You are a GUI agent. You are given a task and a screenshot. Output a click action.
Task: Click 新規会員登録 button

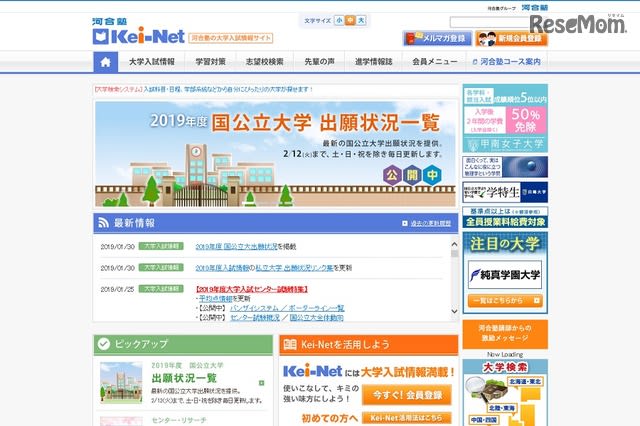(x=511, y=38)
